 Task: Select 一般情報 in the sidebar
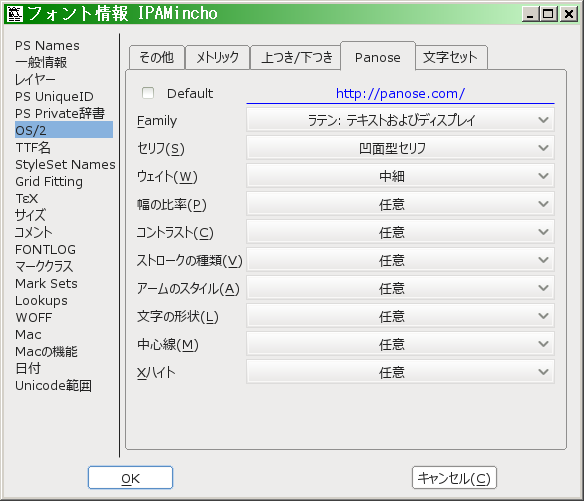(41, 62)
